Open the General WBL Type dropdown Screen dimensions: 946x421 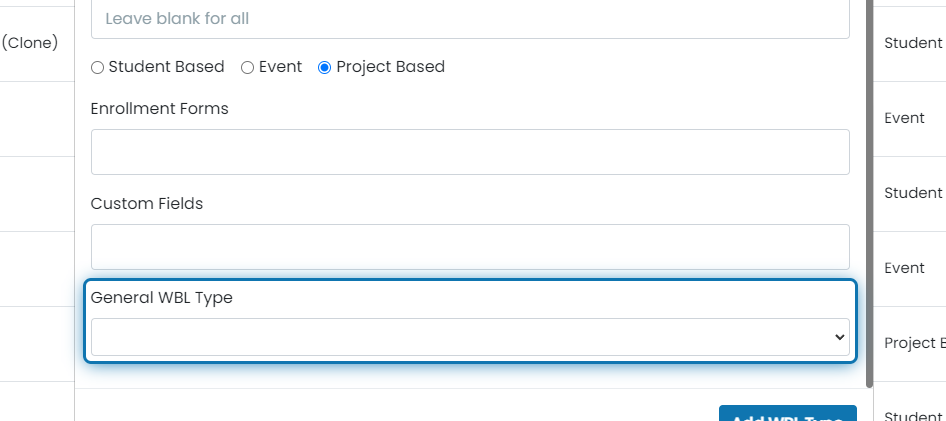click(470, 337)
